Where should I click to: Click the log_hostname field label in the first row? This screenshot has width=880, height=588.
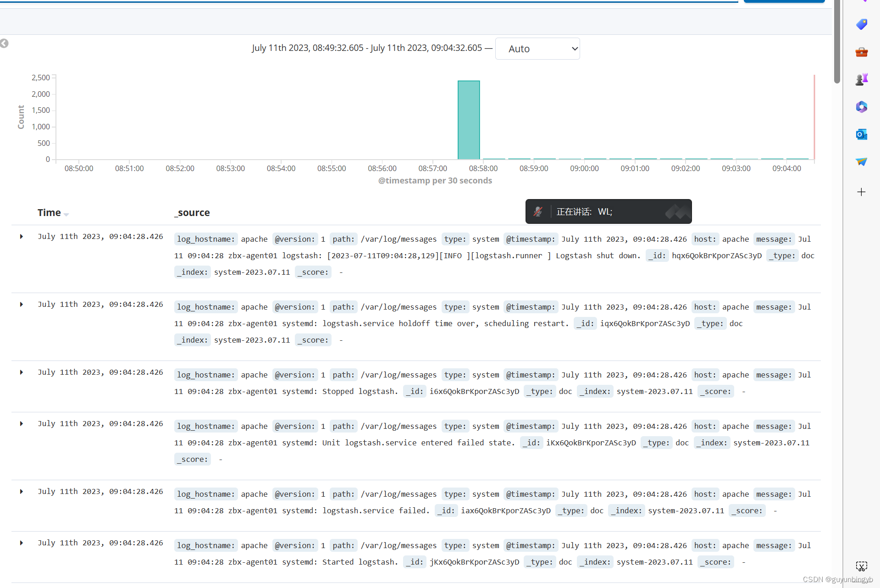(x=206, y=239)
